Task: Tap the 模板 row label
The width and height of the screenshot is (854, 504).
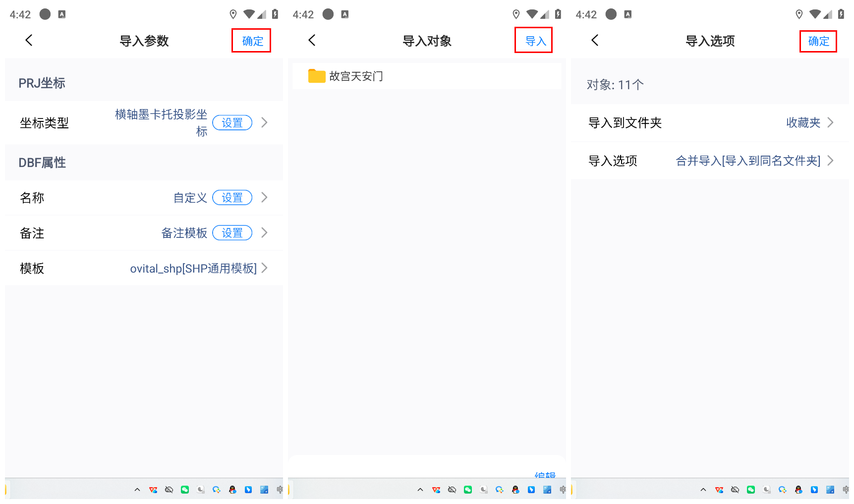Action: pos(32,268)
